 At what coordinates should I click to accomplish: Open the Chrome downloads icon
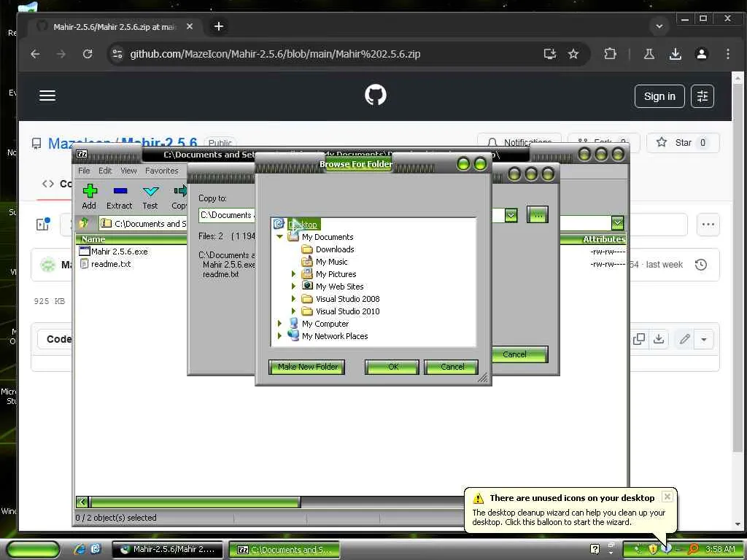click(675, 54)
